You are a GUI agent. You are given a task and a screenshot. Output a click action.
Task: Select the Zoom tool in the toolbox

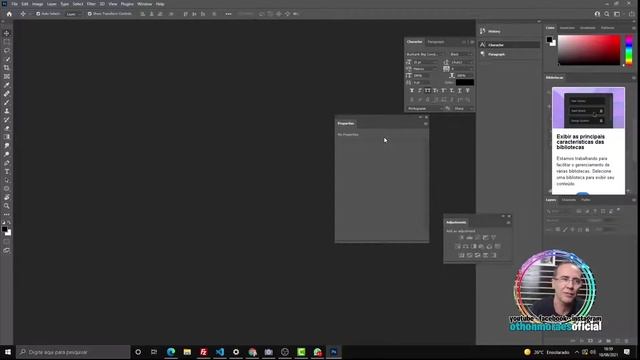7,206
